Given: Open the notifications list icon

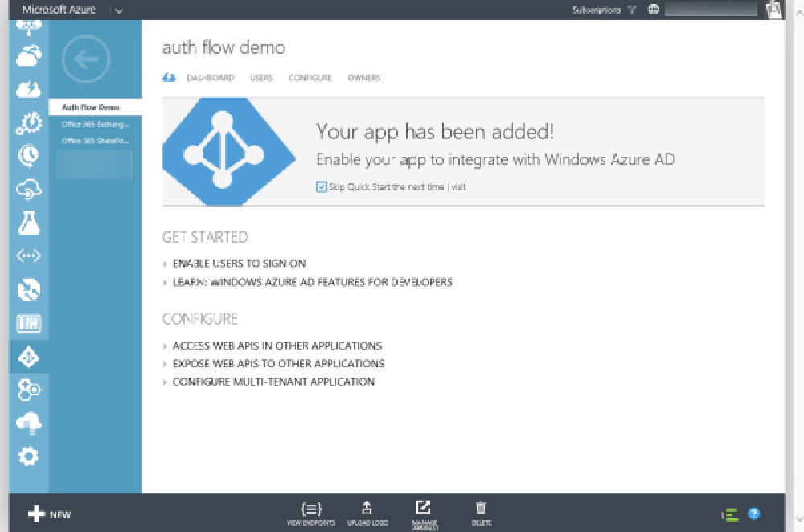Looking at the screenshot, I should [730, 514].
